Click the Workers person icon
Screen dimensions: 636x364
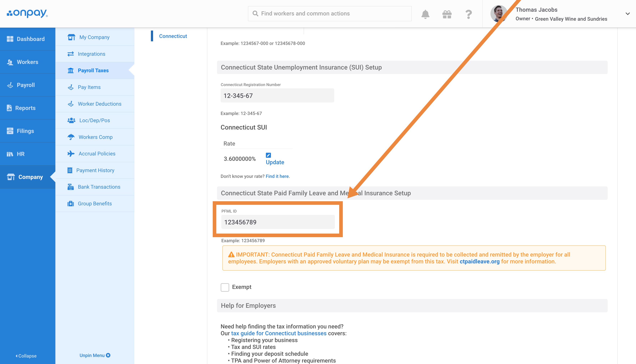(x=10, y=62)
